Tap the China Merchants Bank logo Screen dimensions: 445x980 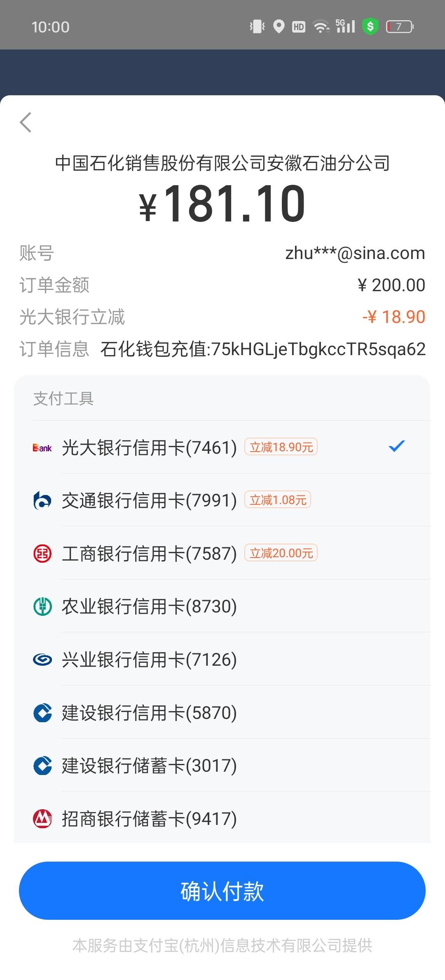point(42,819)
